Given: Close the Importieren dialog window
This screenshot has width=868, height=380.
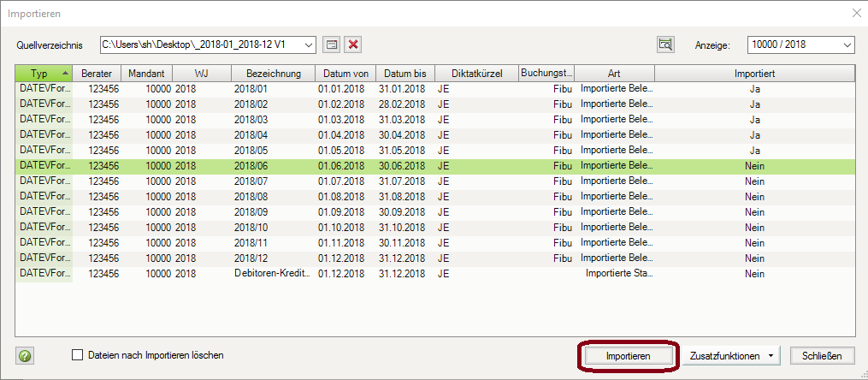Looking at the screenshot, I should click(856, 13).
